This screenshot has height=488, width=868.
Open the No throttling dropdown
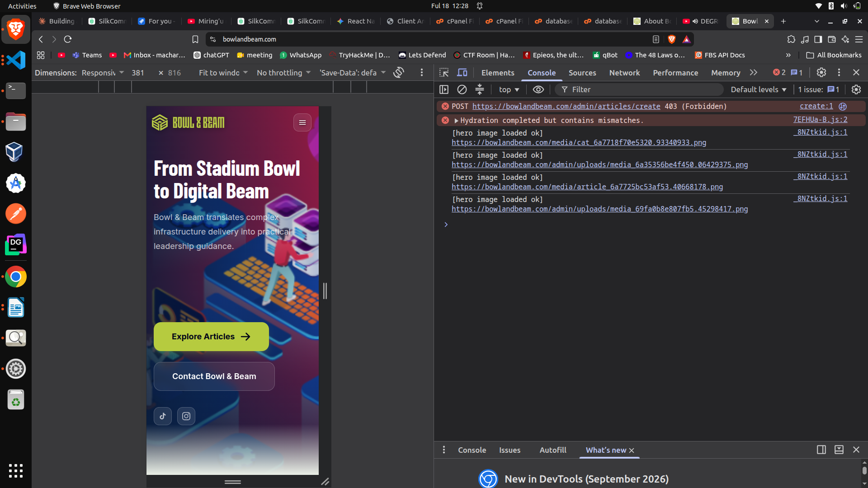tap(283, 73)
